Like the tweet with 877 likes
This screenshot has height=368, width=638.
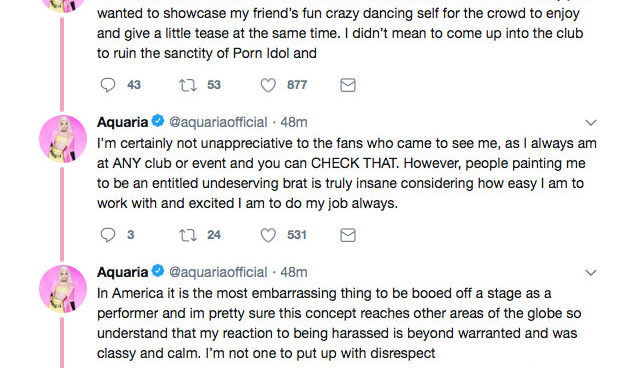268,85
